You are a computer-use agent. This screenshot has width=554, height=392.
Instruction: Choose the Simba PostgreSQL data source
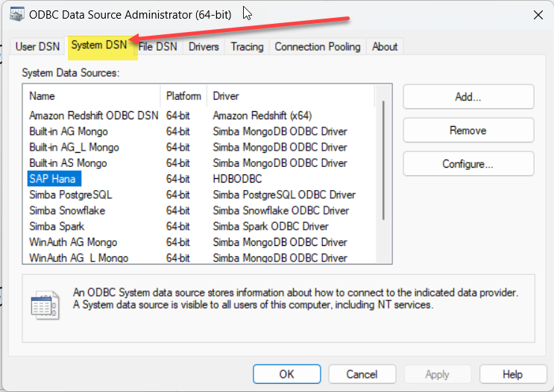click(x=71, y=195)
